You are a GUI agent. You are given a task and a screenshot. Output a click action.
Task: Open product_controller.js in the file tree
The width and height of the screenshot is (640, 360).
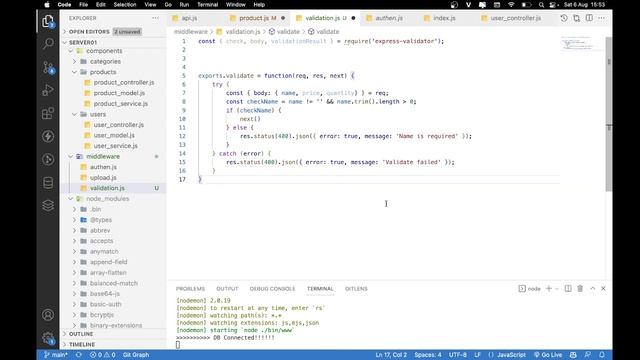point(124,82)
